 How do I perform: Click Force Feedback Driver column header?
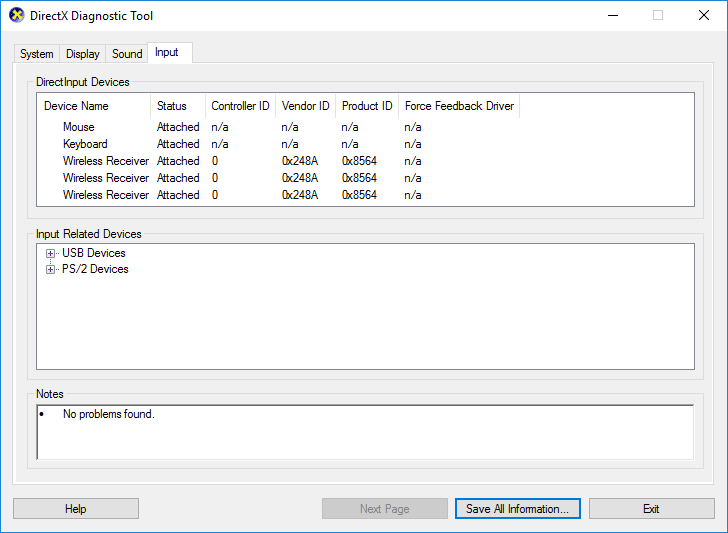(459, 106)
